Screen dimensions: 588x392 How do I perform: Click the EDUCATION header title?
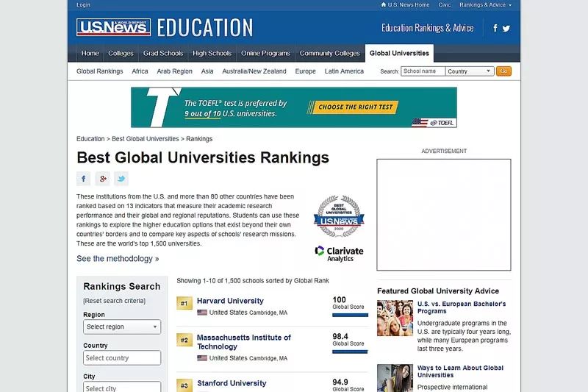pyautogui.click(x=205, y=28)
